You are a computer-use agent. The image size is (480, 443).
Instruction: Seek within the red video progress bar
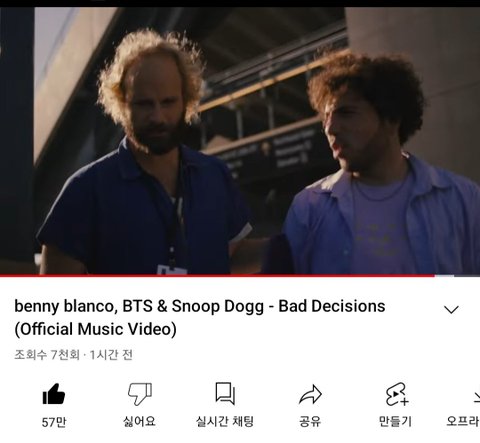click(217, 275)
